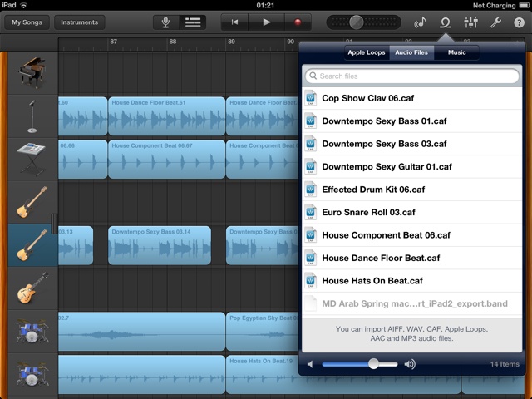Click Euro Snare Roll file icon

pos(310,212)
